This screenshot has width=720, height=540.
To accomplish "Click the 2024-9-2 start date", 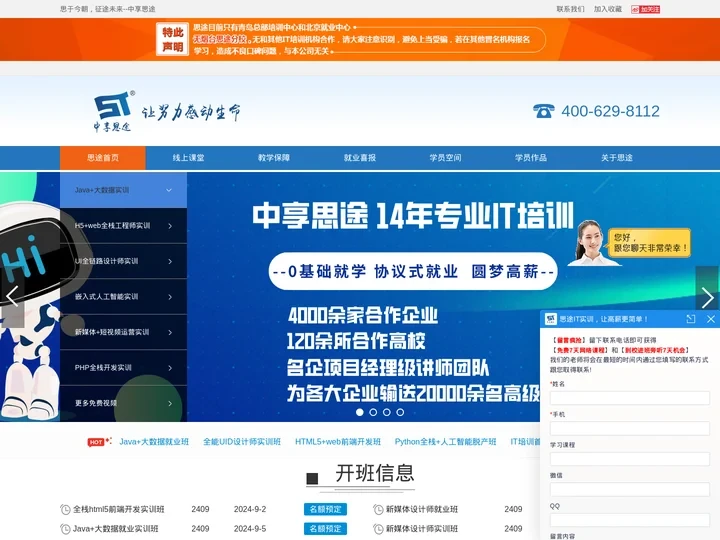I will tap(250, 509).
